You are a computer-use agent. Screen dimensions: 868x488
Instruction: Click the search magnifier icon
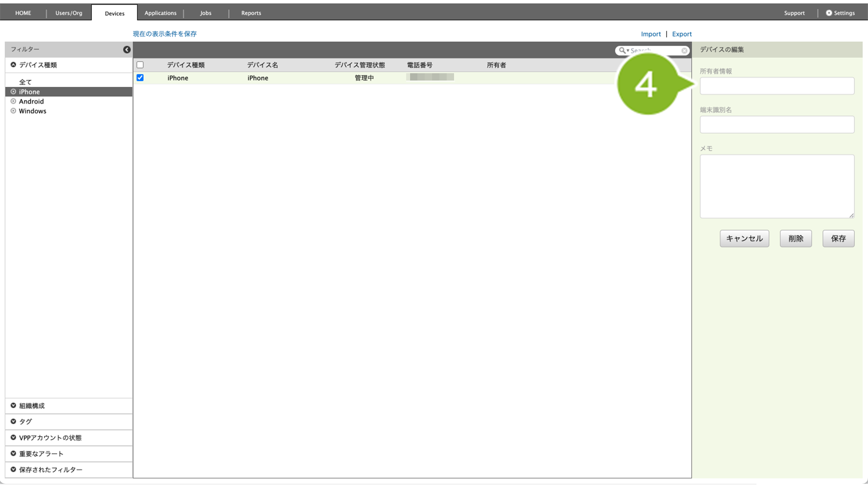click(622, 50)
